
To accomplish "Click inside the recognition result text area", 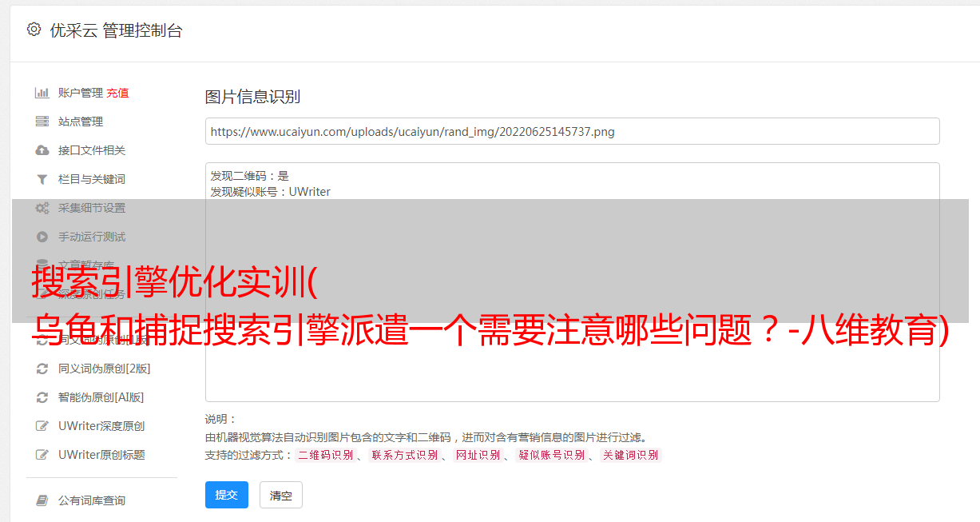I will pyautogui.click(x=572, y=282).
